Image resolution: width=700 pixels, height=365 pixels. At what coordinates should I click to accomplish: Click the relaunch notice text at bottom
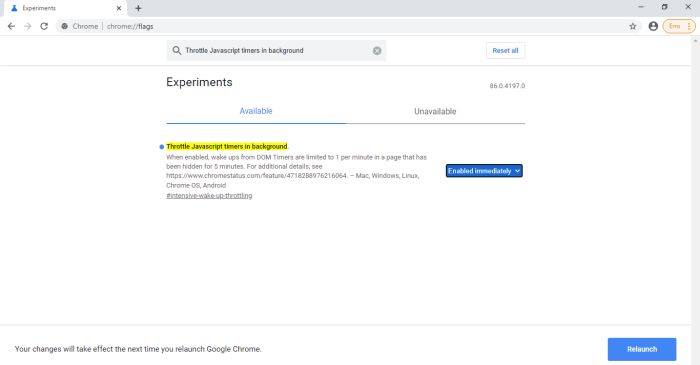click(138, 349)
